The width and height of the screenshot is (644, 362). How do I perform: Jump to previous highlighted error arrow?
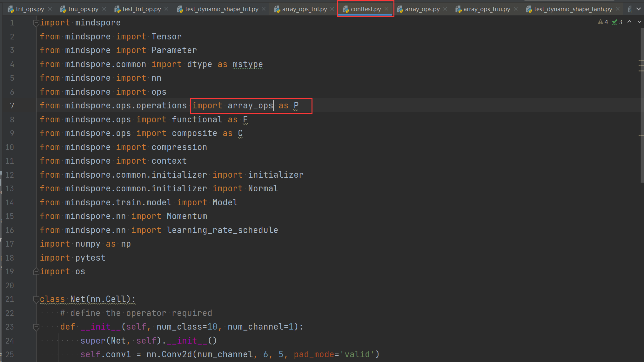[629, 22]
